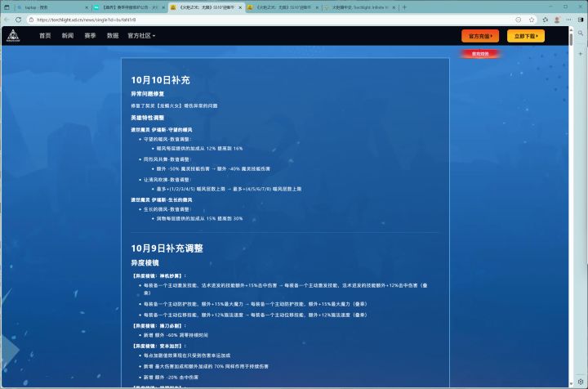Open the browser profile avatar
Image resolution: width=588 pixels, height=389 pixels.
[x=557, y=20]
